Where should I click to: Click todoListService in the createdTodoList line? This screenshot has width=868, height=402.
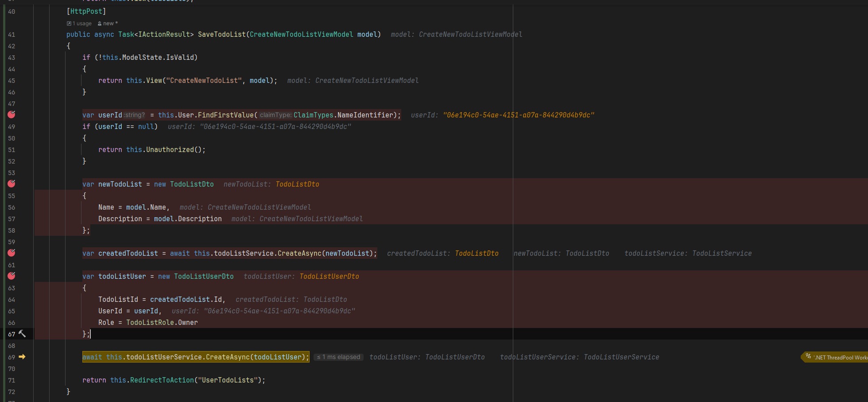[x=244, y=254]
